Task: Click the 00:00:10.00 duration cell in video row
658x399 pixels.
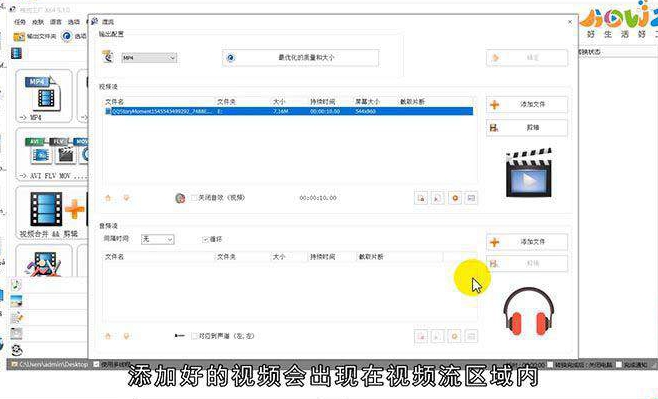Action: 325,111
